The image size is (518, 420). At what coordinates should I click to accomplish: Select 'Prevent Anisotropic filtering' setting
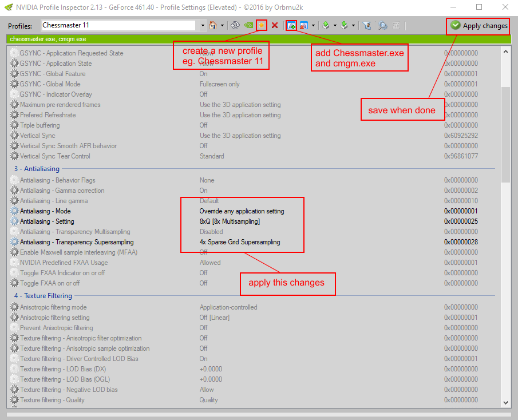tap(57, 328)
